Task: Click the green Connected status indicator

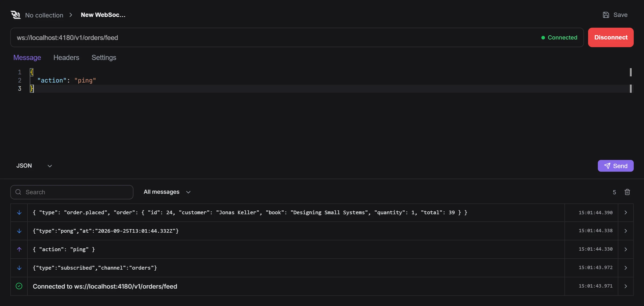Action: pos(559,38)
